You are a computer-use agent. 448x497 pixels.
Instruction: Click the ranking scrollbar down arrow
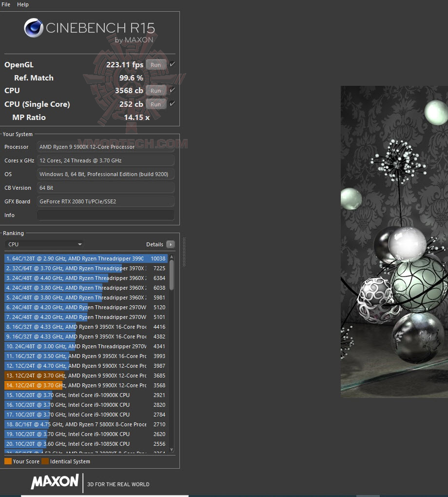coord(172,450)
